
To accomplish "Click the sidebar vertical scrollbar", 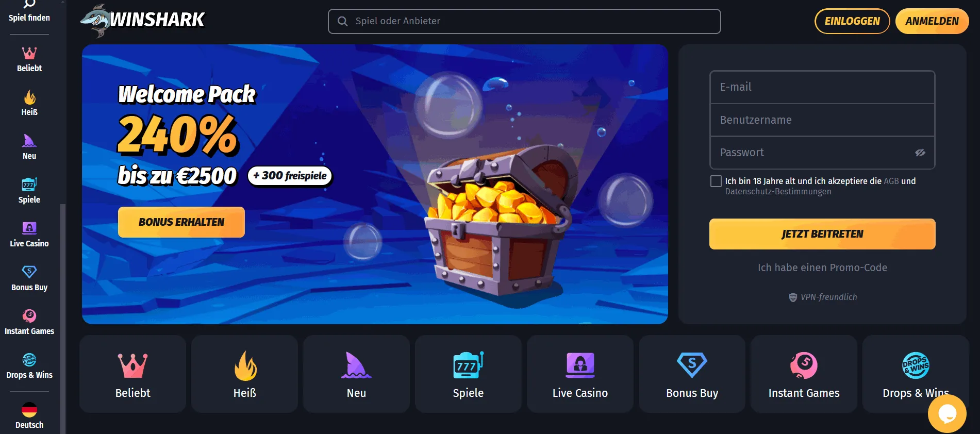I will pos(63,319).
